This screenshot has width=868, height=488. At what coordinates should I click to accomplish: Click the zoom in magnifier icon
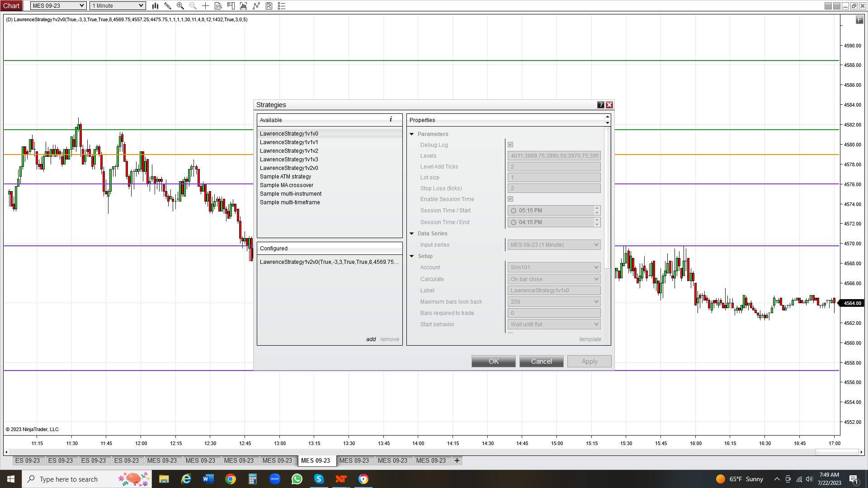(x=180, y=6)
